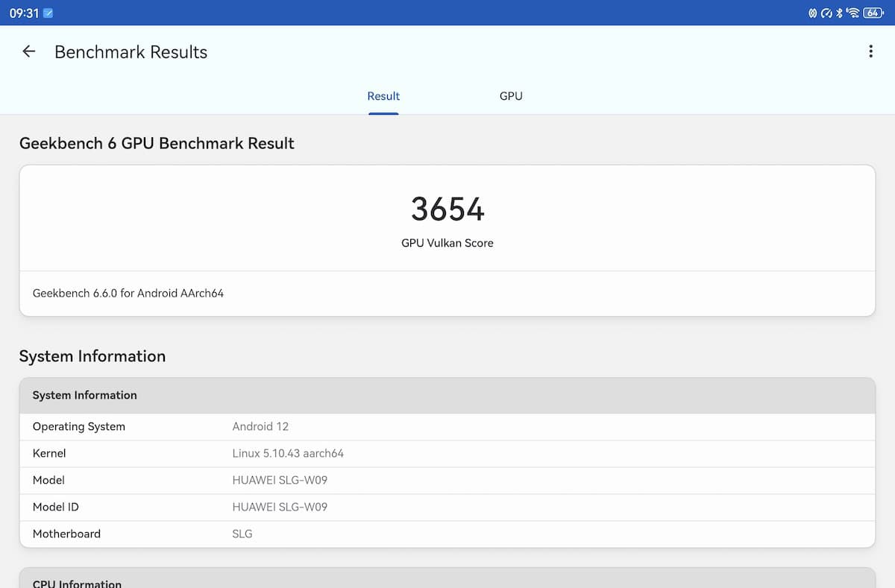Select the Operating System Android 12 row
The height and width of the screenshot is (588, 895).
pos(447,427)
